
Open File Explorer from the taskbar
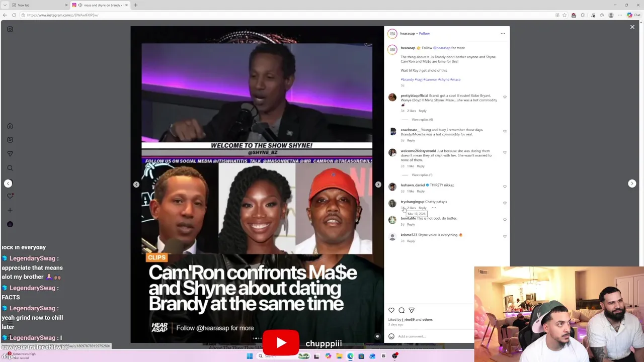[x=339, y=356]
